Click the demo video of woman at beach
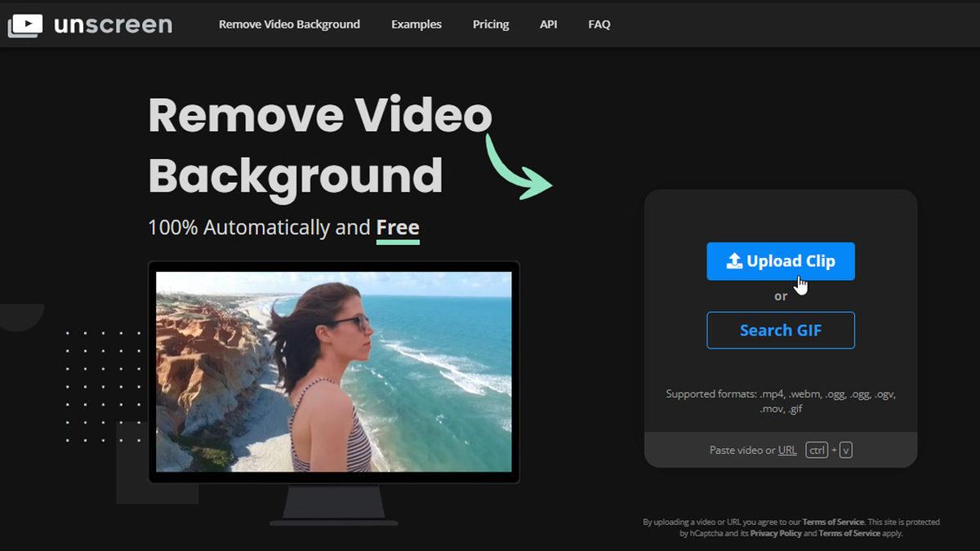The height and width of the screenshot is (551, 980). pyautogui.click(x=333, y=371)
